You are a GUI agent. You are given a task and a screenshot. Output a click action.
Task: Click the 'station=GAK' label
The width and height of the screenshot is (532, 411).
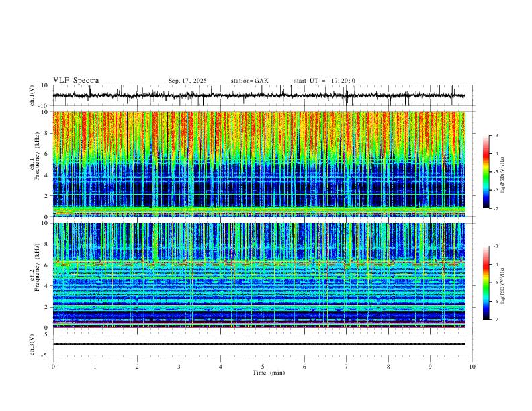[x=249, y=81]
